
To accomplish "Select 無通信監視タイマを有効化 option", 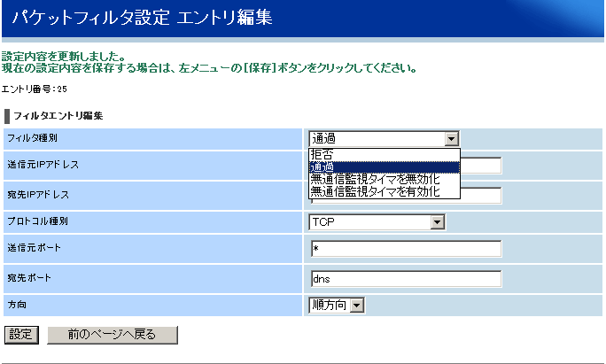I will [x=385, y=191].
